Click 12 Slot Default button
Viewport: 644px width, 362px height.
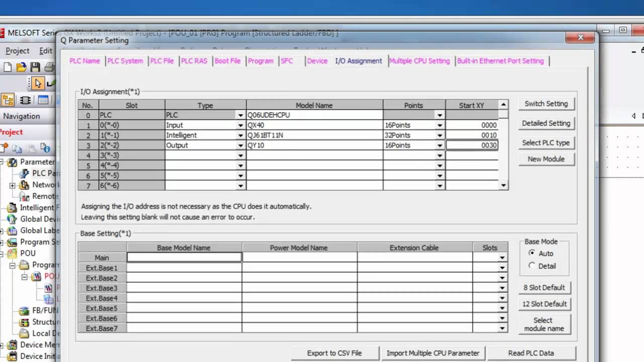click(544, 304)
